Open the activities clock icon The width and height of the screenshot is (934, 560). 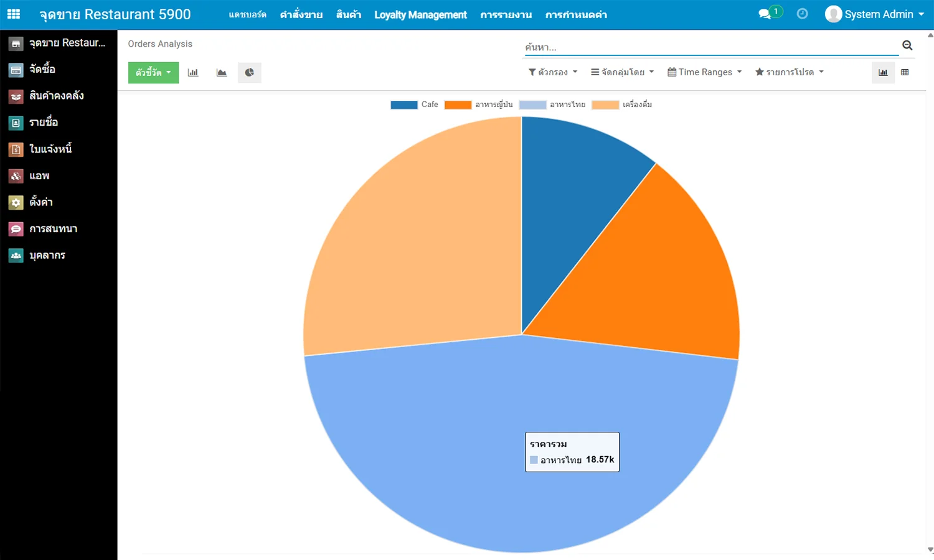coord(802,14)
